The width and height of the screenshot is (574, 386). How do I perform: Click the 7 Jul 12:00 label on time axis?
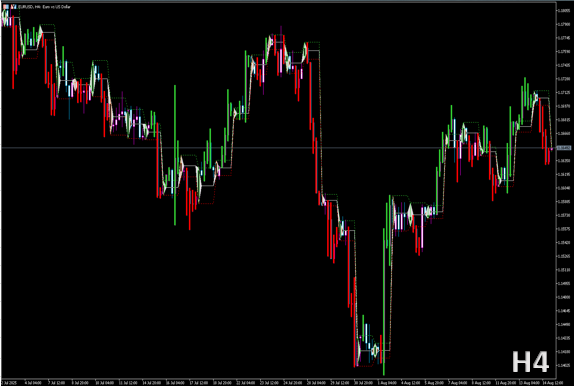tap(56, 383)
